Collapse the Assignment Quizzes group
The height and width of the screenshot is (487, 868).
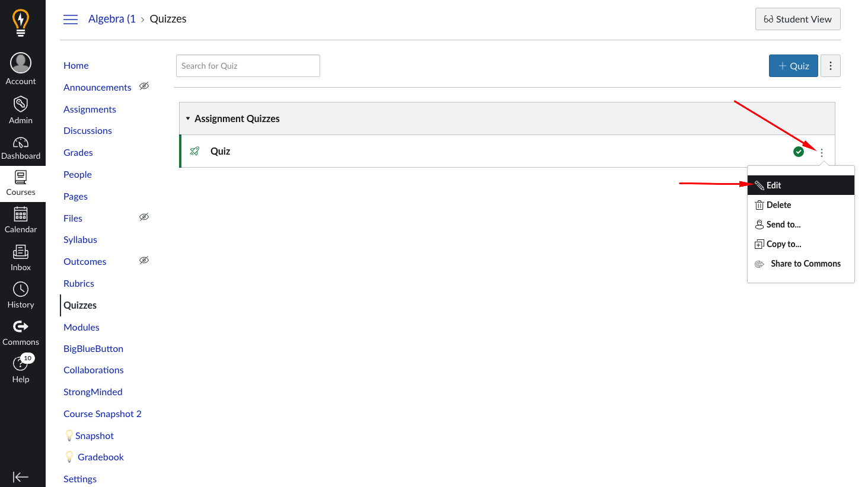[x=188, y=118]
